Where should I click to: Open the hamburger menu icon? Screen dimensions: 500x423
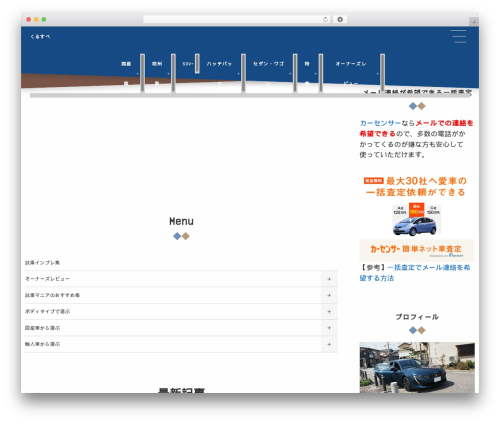[x=459, y=36]
